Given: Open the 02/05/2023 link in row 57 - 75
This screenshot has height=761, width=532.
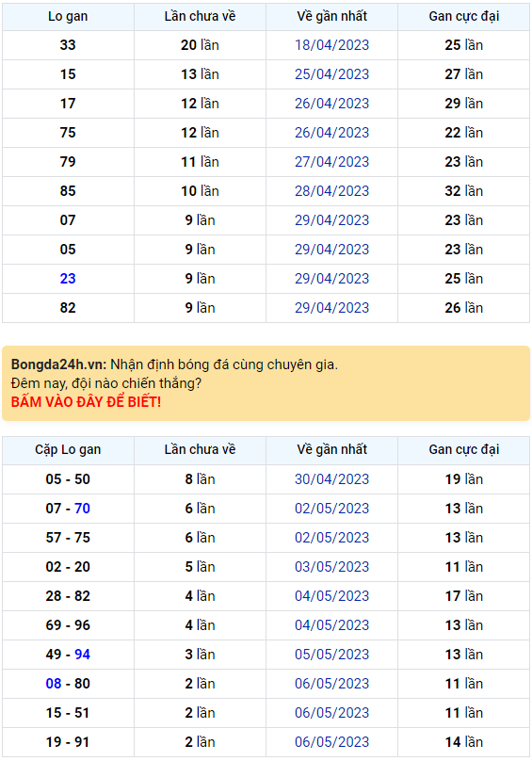Looking at the screenshot, I should (331, 537).
